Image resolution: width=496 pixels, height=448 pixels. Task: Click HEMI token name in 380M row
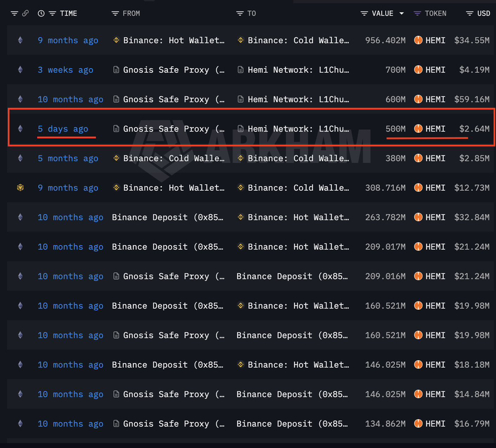point(435,159)
